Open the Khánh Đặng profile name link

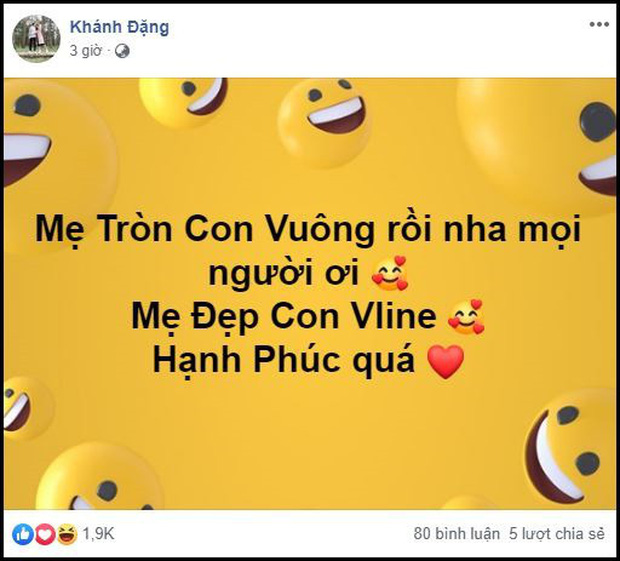click(119, 28)
